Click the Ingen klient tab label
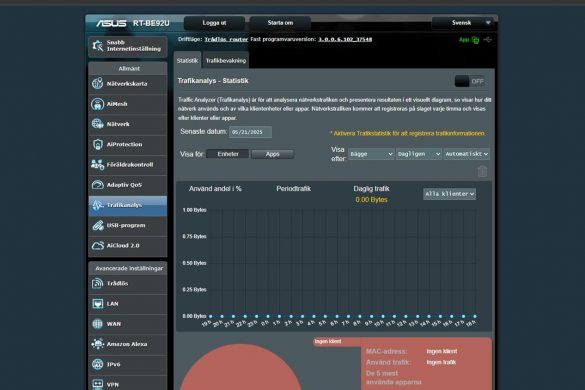 pos(328,341)
